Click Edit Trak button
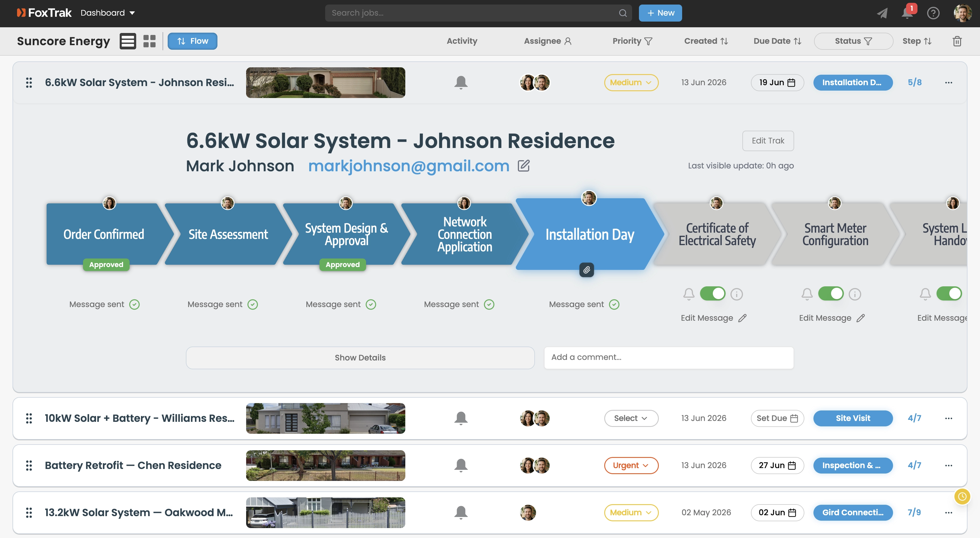 [x=768, y=141]
